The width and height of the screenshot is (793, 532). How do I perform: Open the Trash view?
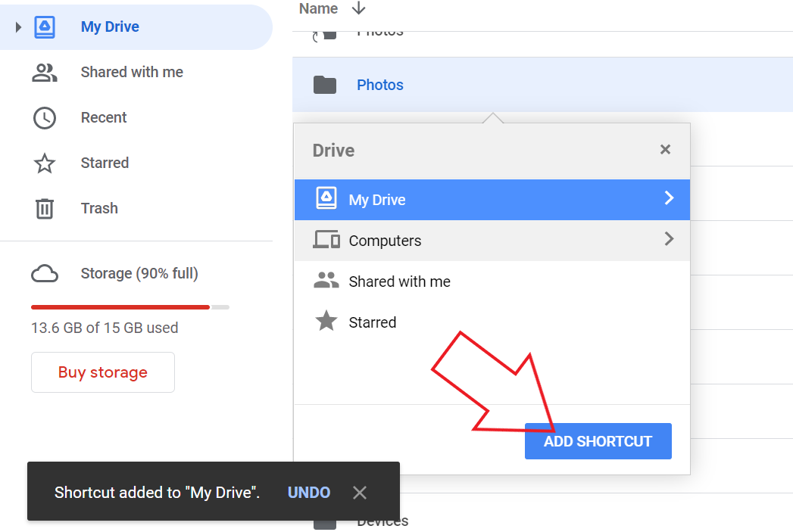pos(100,209)
